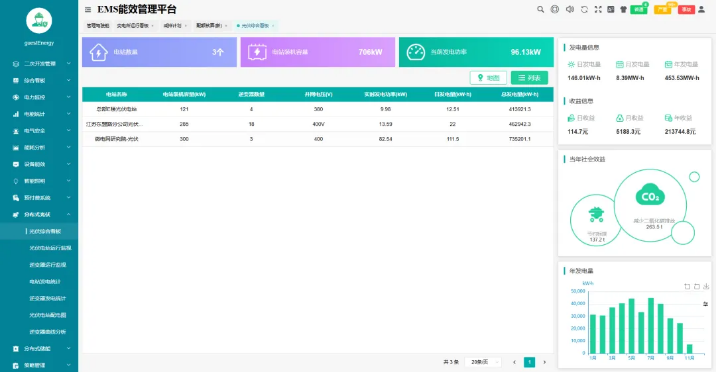Screen dimensions: 717x372
Task: Expand the 综合看板 sidebar menu
Action: coord(39,80)
